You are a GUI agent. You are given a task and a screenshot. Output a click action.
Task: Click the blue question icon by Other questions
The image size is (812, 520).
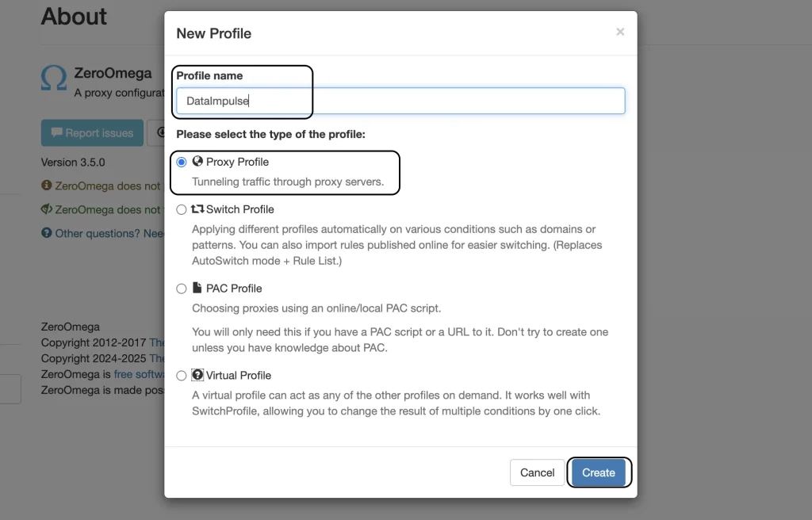point(47,232)
